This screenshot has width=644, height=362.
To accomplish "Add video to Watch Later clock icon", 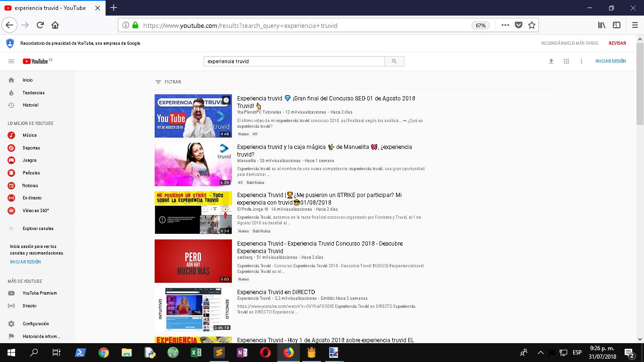I will (226, 100).
